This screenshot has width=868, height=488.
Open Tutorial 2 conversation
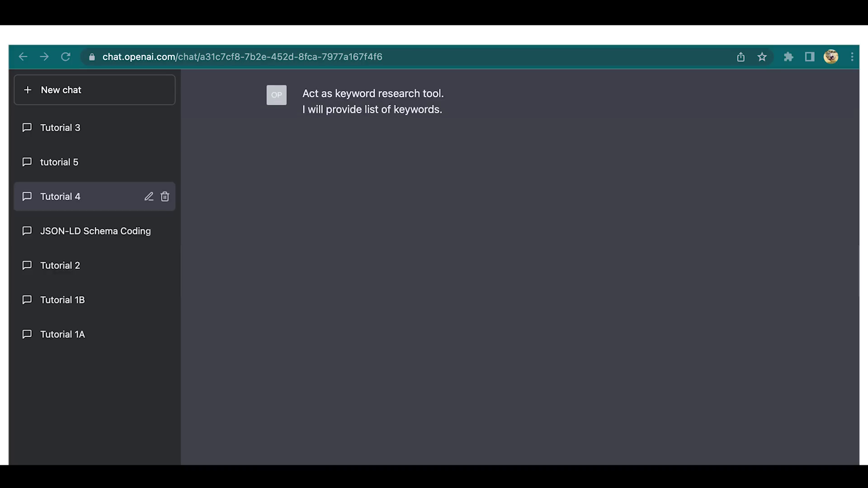60,265
